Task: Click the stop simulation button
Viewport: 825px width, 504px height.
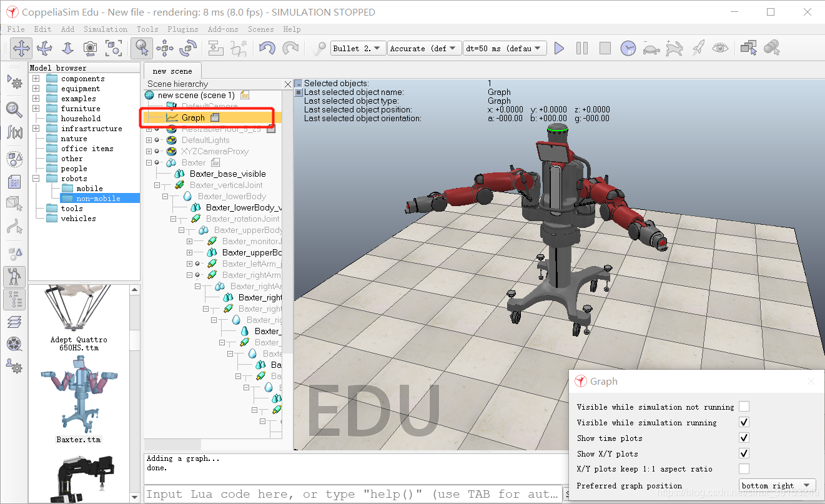Action: [x=605, y=48]
